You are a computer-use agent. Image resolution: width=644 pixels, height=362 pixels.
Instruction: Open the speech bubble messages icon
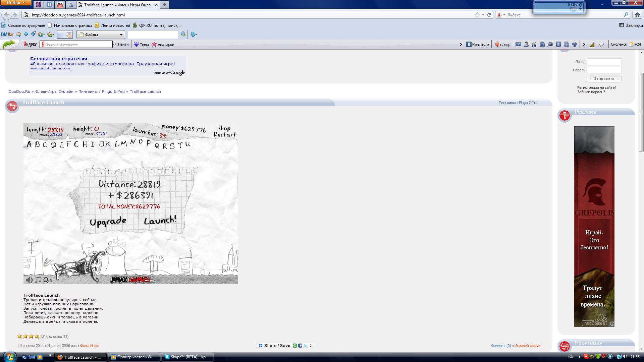click(x=601, y=44)
